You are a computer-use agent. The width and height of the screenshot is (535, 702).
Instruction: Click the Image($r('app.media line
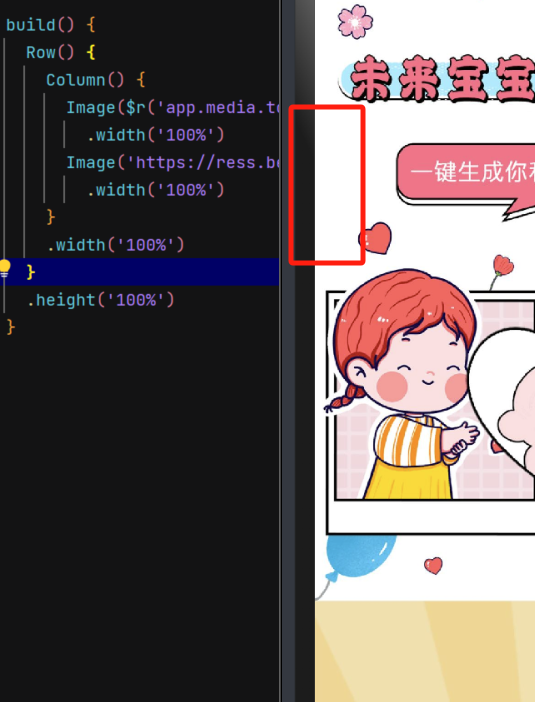[x=173, y=107]
